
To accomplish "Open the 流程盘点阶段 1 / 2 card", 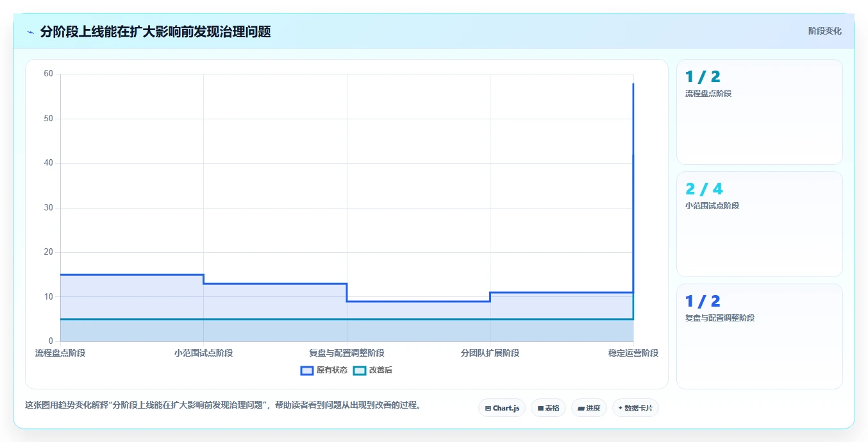I will point(759,112).
